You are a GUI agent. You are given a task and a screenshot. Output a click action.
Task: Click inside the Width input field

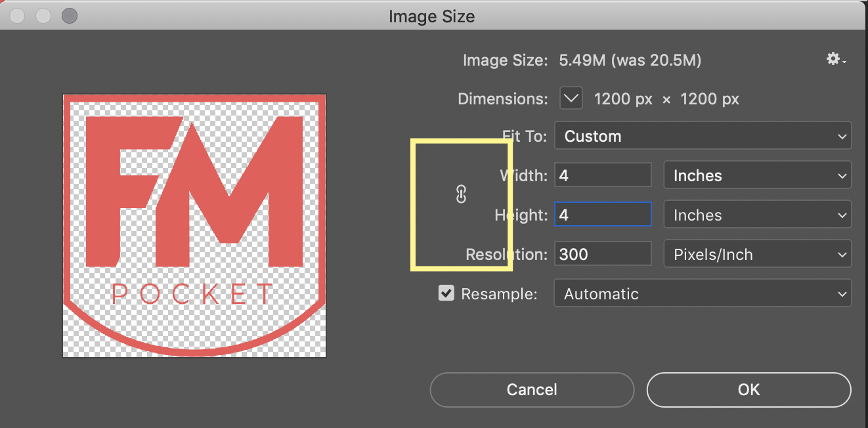602,175
